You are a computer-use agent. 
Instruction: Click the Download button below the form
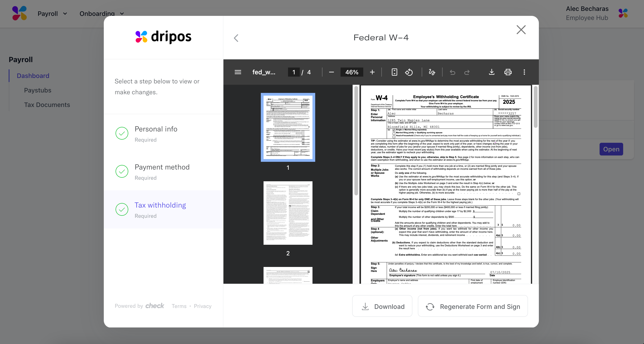[382, 306]
